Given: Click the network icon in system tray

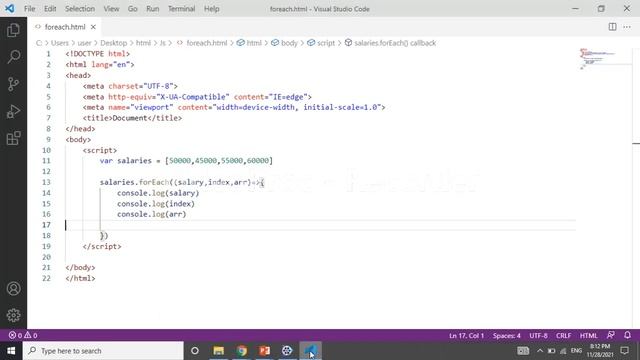Looking at the screenshot, I should tap(563, 351).
